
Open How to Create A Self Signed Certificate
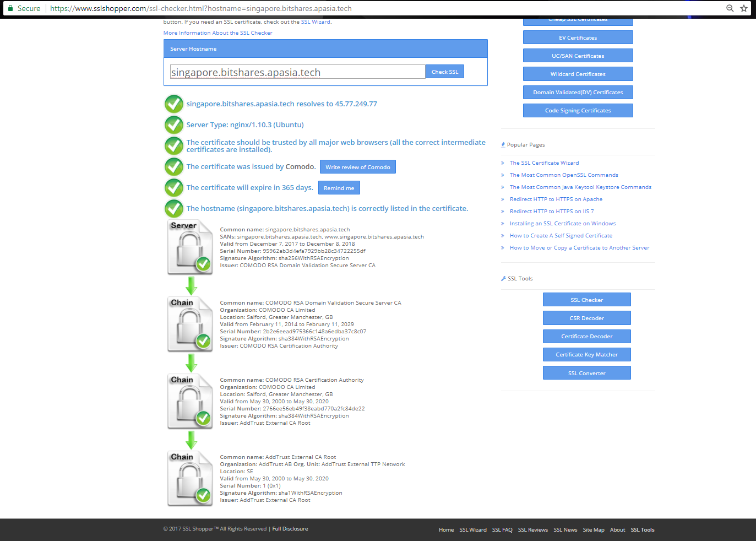(561, 236)
